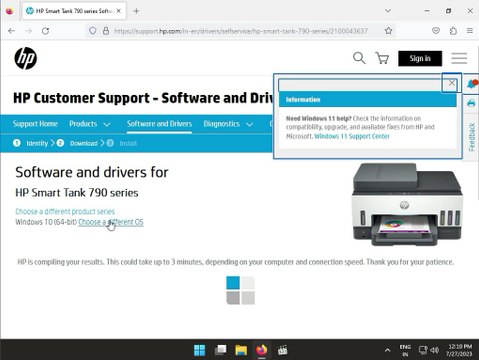Screen dimensions: 479x360
Task: Open the site search magnifier icon
Action: tap(359, 58)
